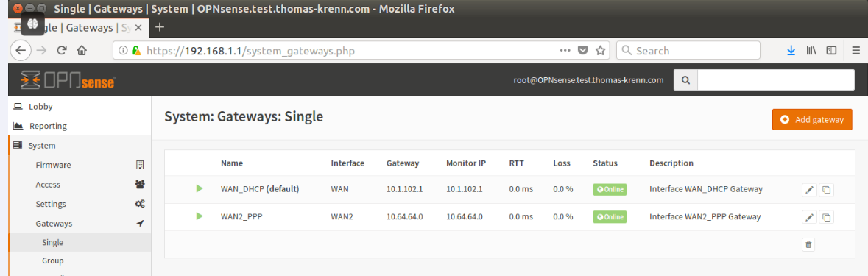Clone the WAN2_PPP gateway entry
This screenshot has height=276, width=868.
click(x=827, y=217)
